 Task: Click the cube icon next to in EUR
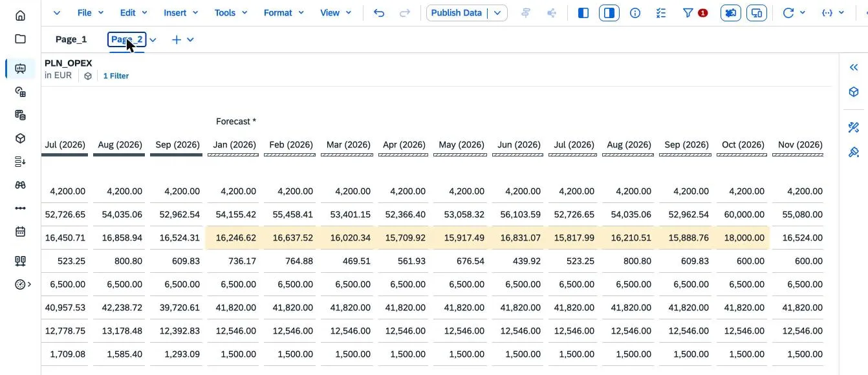(88, 76)
